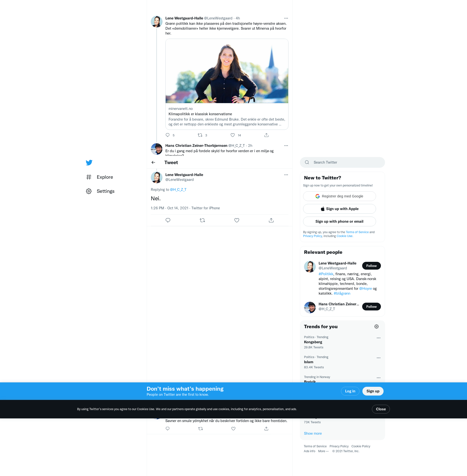Like the 'Nei.' reply tweet
This screenshot has width=467, height=476.
pos(237,220)
